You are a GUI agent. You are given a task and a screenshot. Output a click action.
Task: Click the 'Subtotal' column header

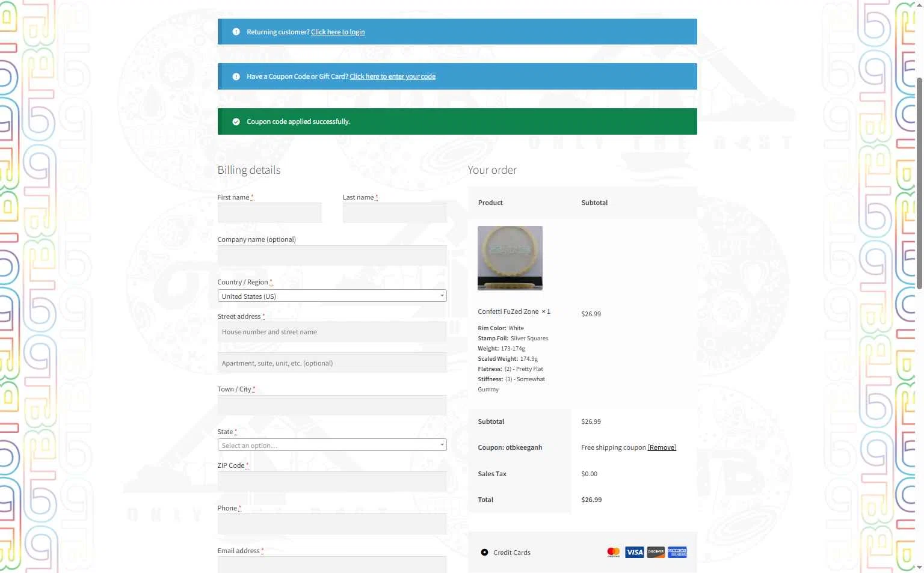594,203
